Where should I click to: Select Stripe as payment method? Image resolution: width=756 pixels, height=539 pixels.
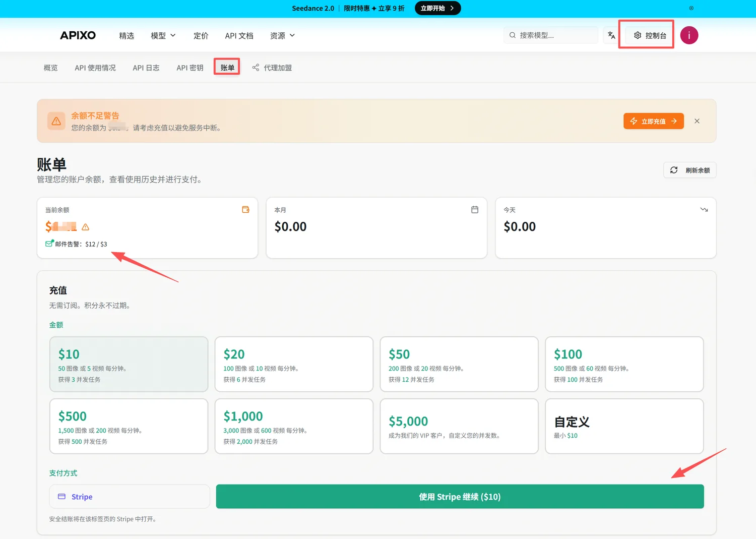pos(130,497)
